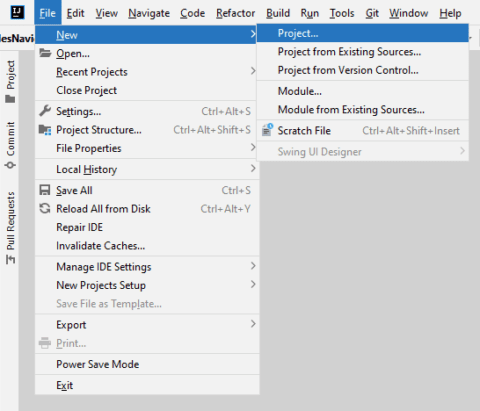Open the Commit sidebar tool window
The image size is (480, 411).
(10, 145)
